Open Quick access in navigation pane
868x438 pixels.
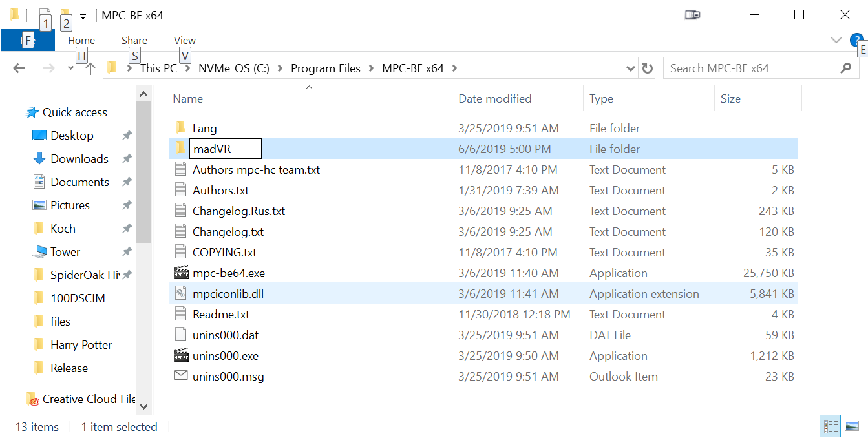click(75, 112)
